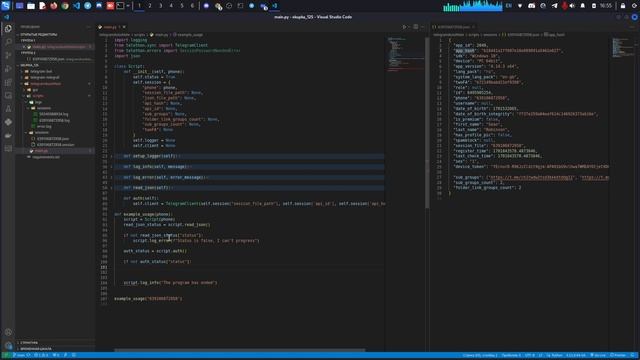640x360 pixels.
Task: Switch to workspace 2
Action: (x=150, y=6)
